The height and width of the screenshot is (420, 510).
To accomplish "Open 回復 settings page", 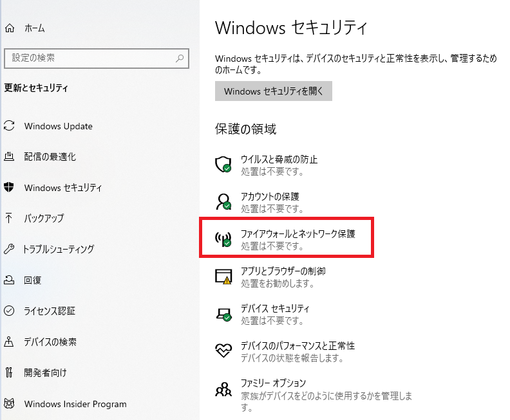I will [x=33, y=280].
